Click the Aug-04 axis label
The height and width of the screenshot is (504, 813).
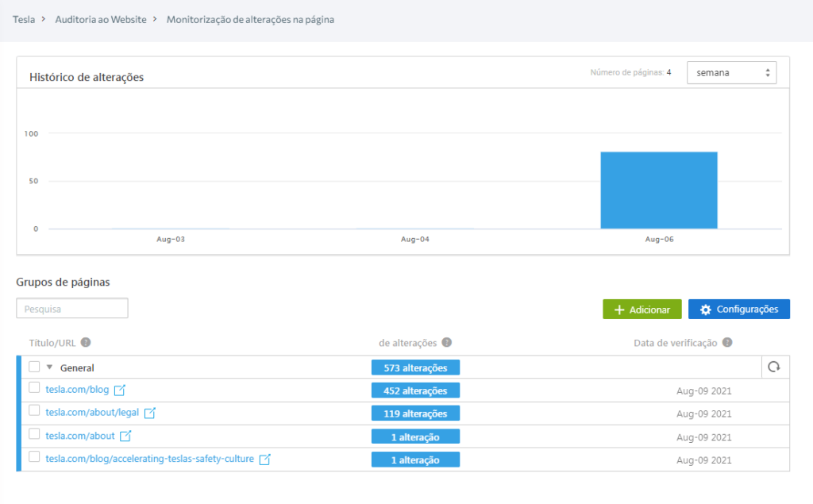[414, 239]
